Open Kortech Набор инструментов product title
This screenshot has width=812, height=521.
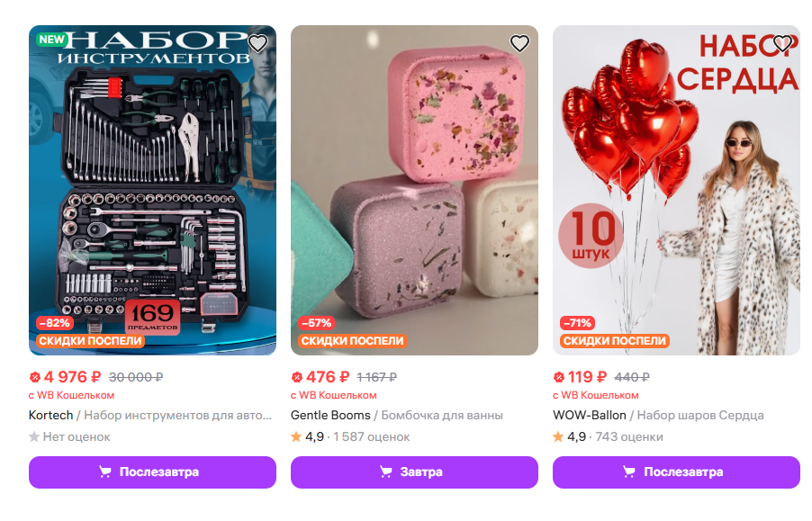(x=150, y=415)
